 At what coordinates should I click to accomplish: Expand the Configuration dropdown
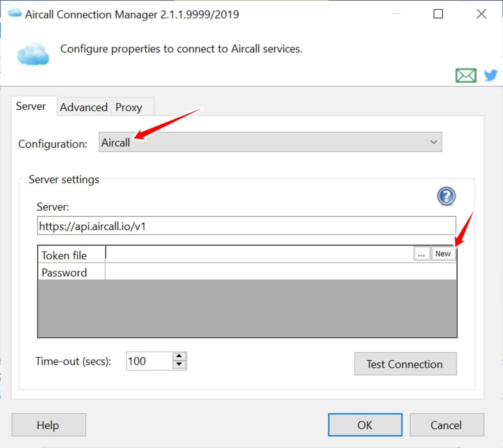[x=270, y=142]
